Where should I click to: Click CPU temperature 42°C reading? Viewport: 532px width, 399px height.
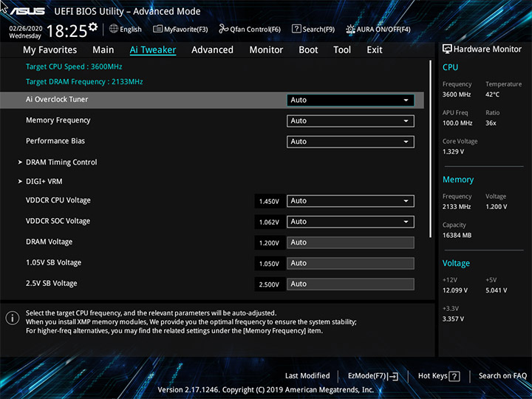coord(492,95)
